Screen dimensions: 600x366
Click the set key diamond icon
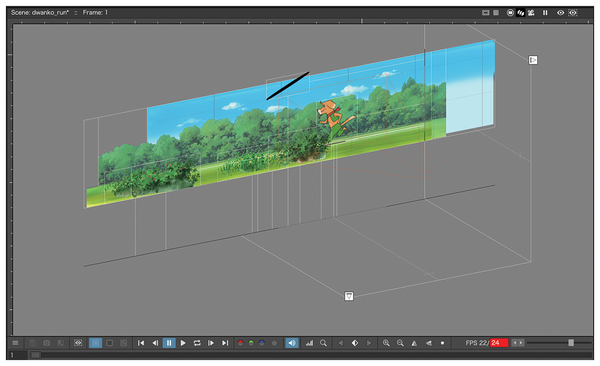pos(355,343)
